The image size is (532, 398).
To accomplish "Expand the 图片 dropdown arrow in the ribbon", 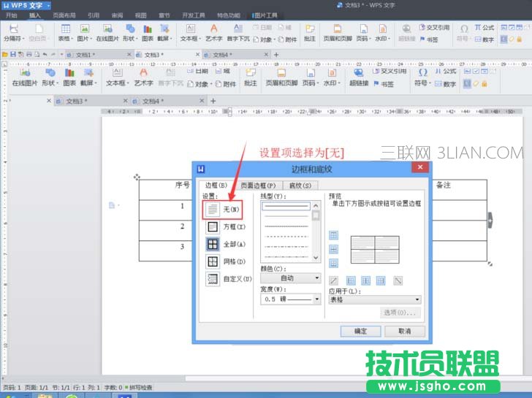I will point(91,39).
